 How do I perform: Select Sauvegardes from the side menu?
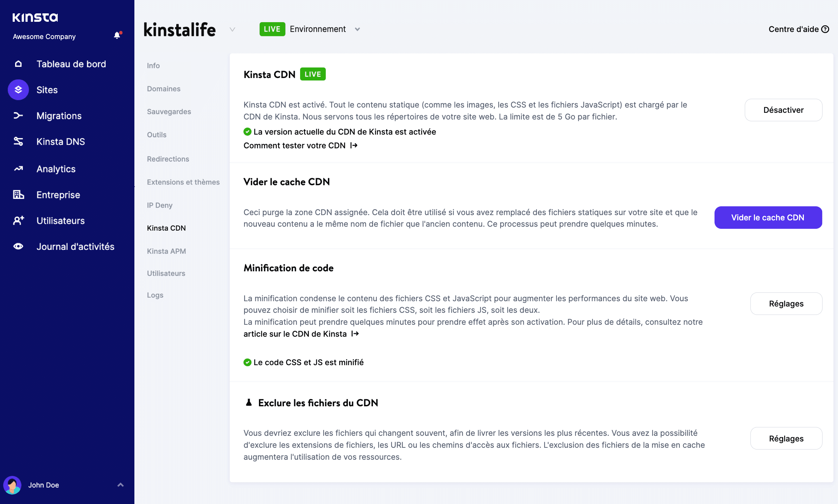tap(169, 111)
